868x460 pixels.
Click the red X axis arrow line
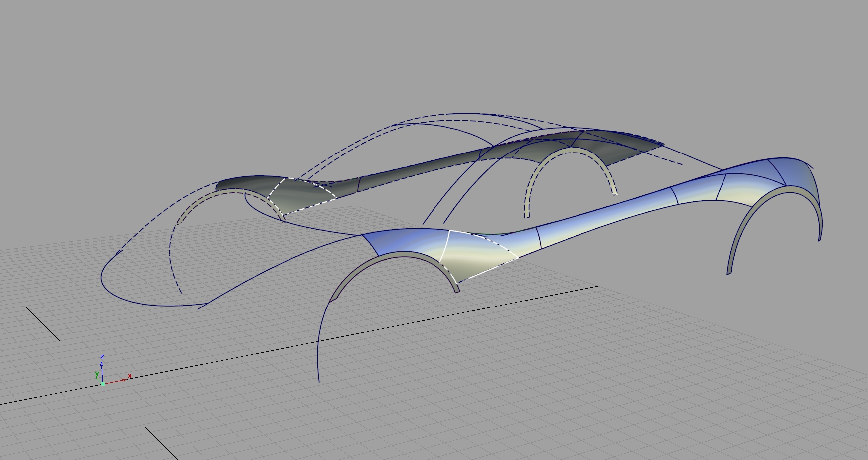pos(114,382)
